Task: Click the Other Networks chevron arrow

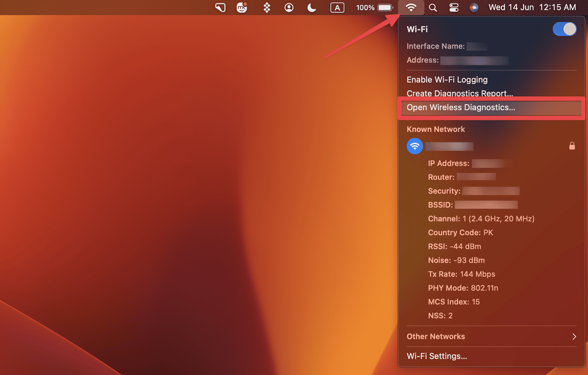Action: coord(574,336)
